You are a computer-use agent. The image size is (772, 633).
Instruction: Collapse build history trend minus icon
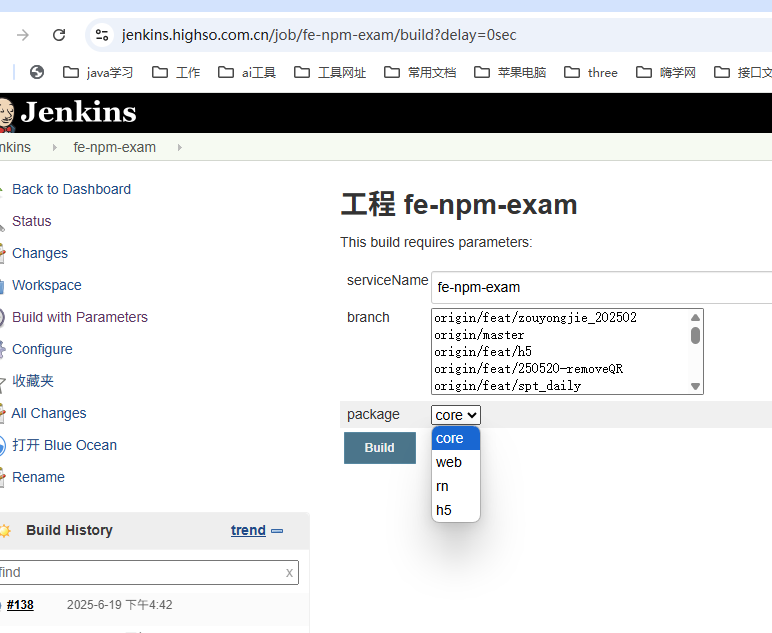(277, 531)
